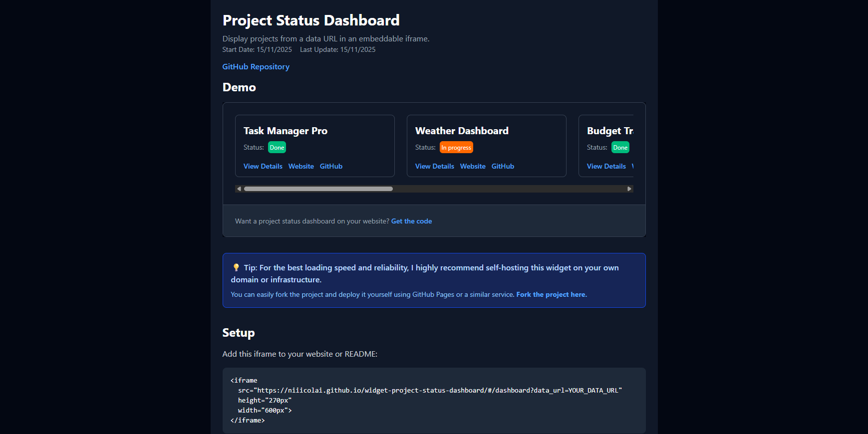Screen dimensions: 868x434
Task: Open GitHub link of Weather Dashboard
Action: [x=503, y=166]
